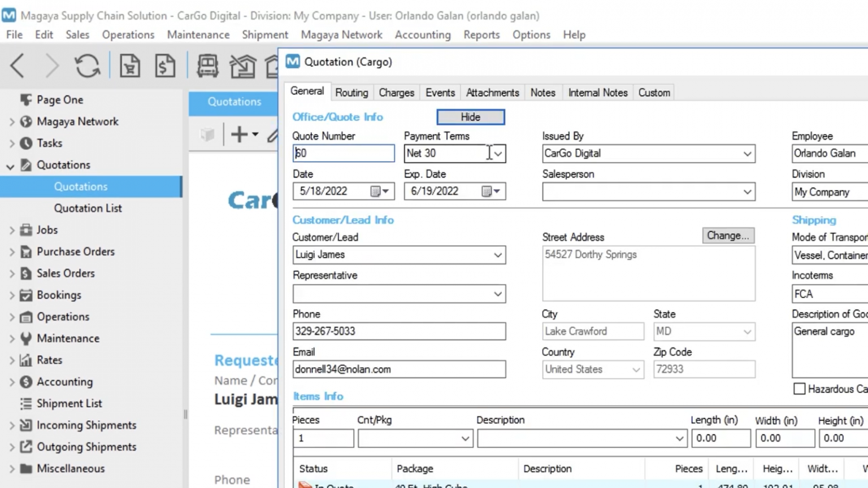Click the Back navigation arrow
Screen dimensions: 868x488
pos(16,66)
